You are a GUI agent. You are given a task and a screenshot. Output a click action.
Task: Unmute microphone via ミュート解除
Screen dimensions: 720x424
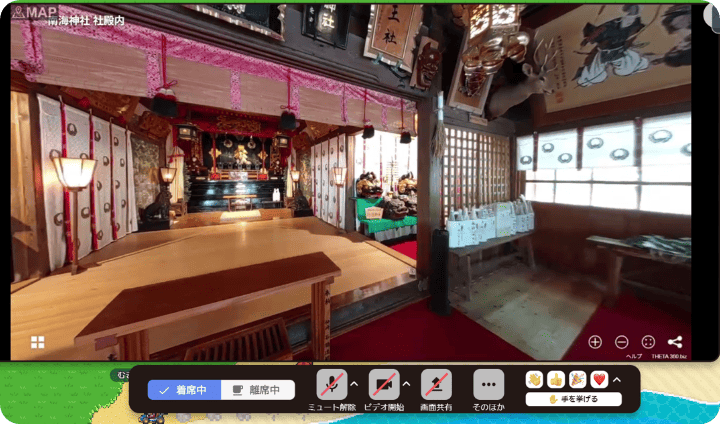point(332,384)
